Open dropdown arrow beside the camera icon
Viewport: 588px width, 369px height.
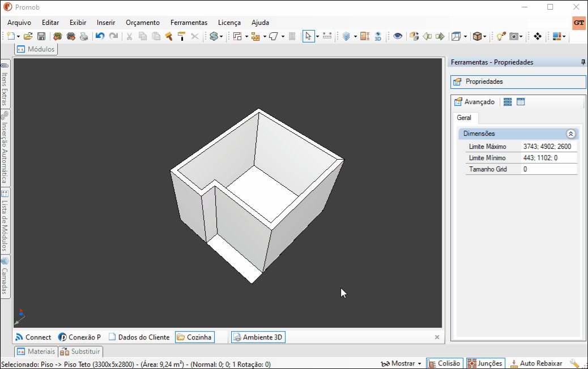pos(521,37)
